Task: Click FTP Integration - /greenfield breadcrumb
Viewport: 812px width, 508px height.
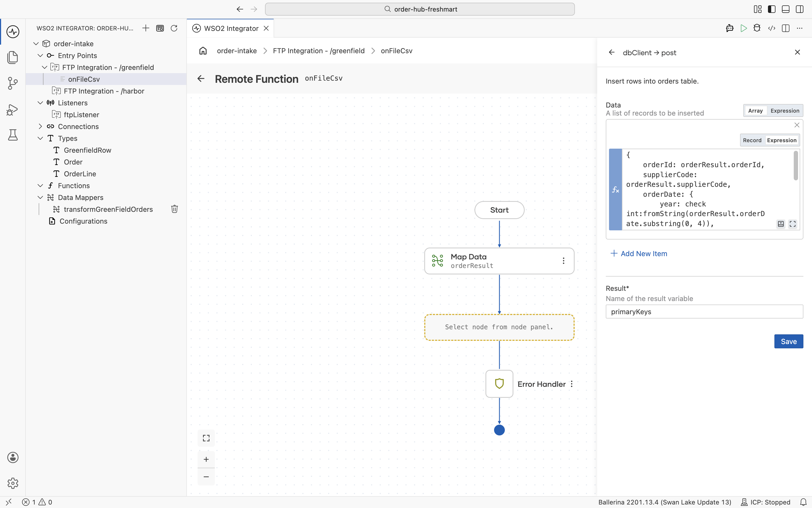Action: (318, 51)
